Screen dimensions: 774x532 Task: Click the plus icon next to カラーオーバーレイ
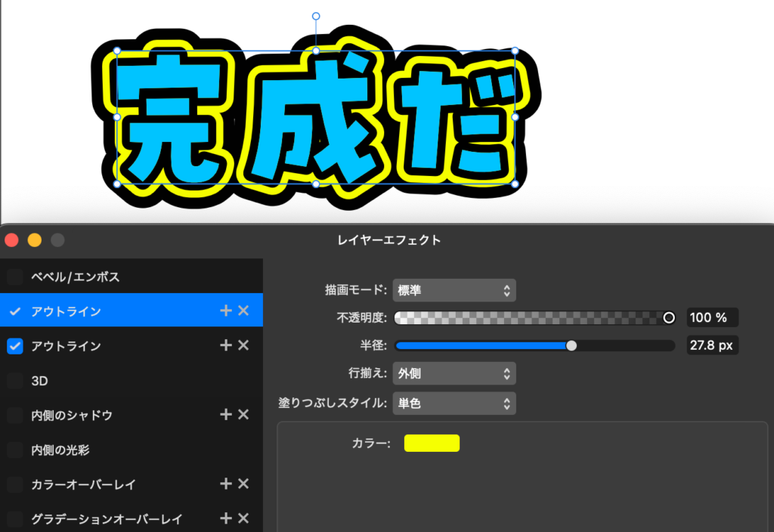225,484
